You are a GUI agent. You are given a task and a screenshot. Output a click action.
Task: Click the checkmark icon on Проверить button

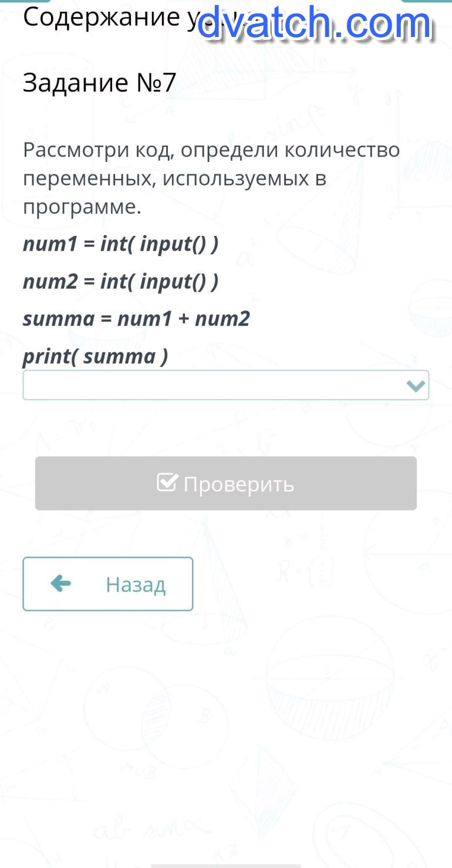[x=167, y=483]
